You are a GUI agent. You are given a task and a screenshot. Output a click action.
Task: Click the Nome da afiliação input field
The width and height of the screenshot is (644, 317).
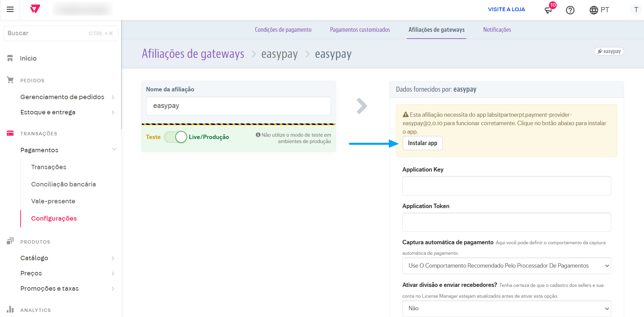tap(239, 106)
